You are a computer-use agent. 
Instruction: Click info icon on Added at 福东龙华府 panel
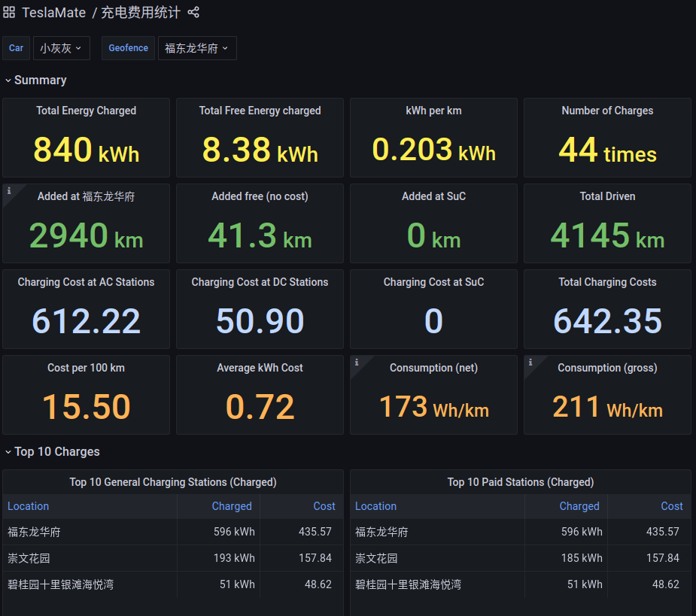9,191
